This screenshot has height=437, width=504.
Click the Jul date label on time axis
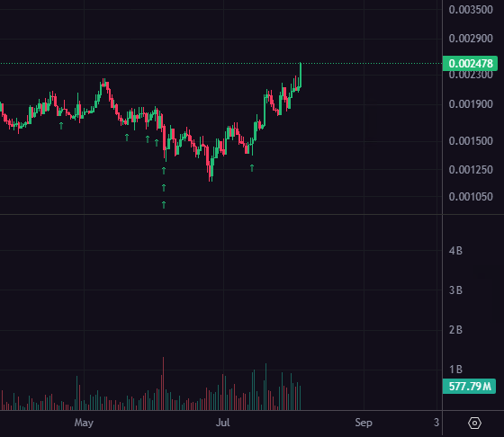(223, 423)
